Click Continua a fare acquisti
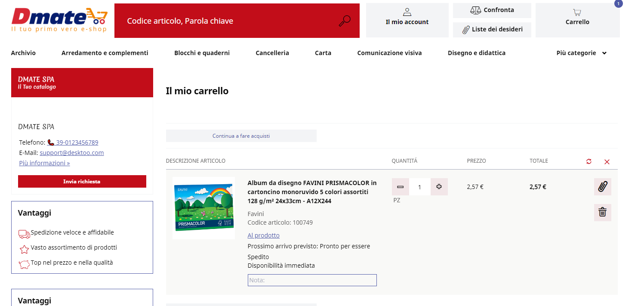644x306 pixels. click(x=241, y=136)
